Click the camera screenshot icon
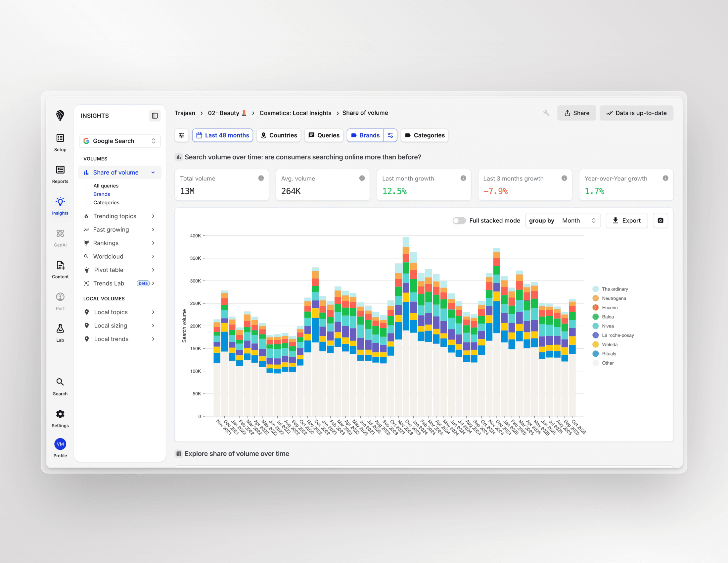 click(660, 221)
